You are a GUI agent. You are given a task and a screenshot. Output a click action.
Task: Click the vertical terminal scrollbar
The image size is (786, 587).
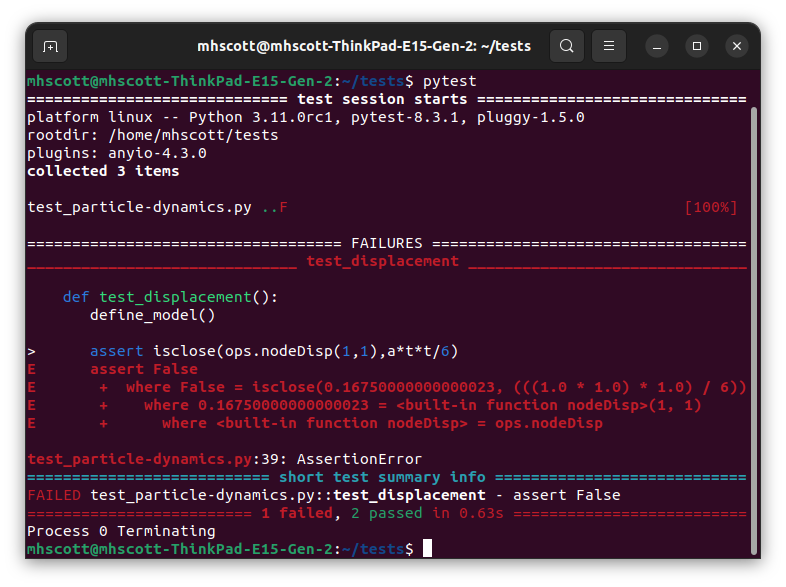tap(754, 331)
